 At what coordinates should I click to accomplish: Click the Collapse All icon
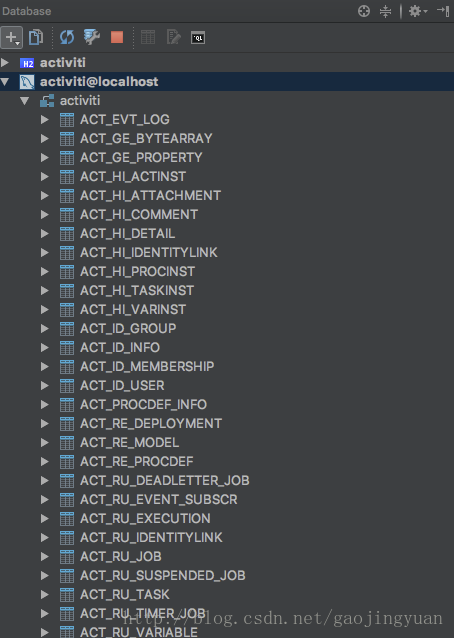point(385,11)
